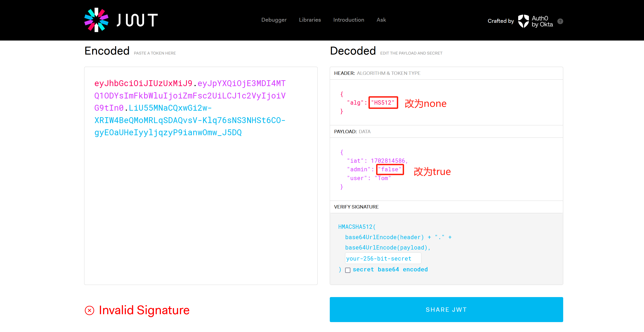Click the Invalid Signature error X icon
Image resolution: width=644 pixels, height=332 pixels.
click(90, 310)
